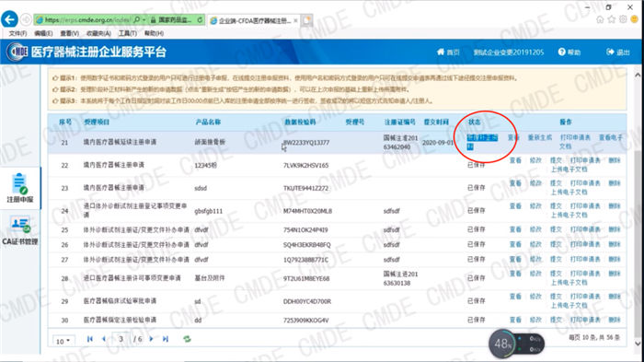Click product name cell gbsfgb111
This screenshot has height=362, width=644.
(x=209, y=211)
